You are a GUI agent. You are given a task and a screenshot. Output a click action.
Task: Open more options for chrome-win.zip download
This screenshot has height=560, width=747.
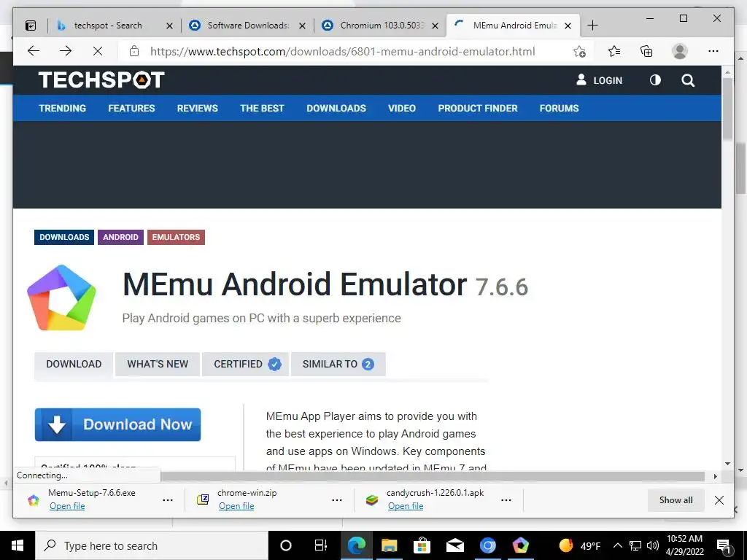click(x=337, y=500)
